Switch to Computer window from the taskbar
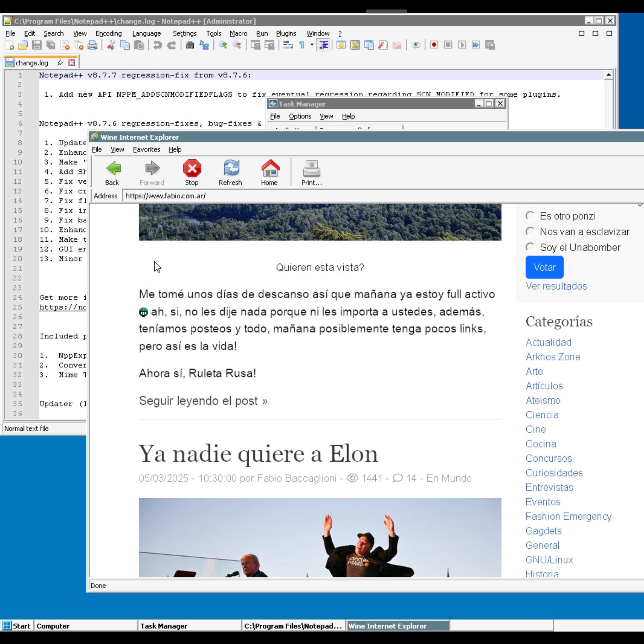644x644 pixels. click(85, 626)
